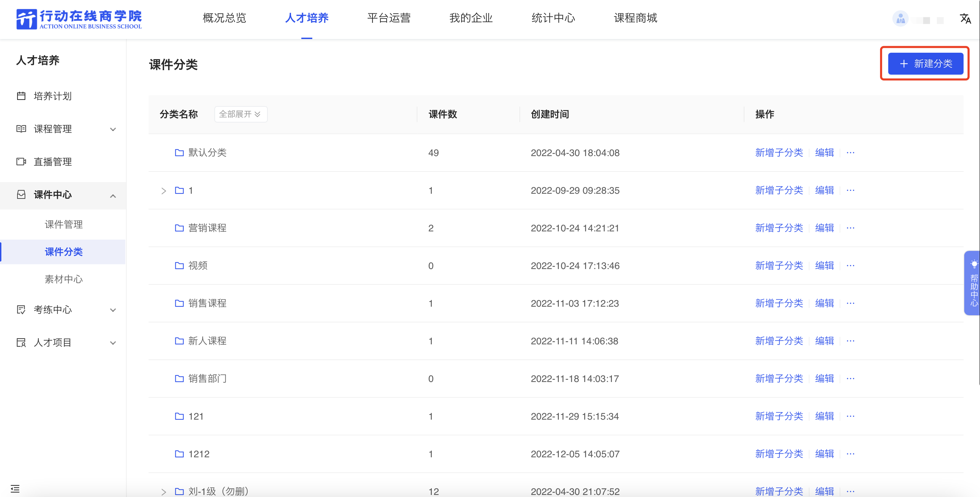Click 新增子分类 for 营销课程
The width and height of the screenshot is (980, 497).
click(x=779, y=228)
